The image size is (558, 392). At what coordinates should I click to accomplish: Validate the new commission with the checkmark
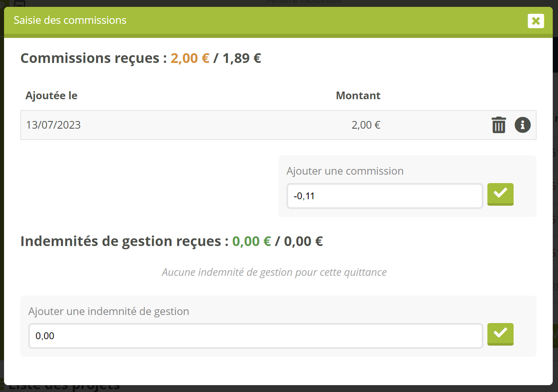point(500,194)
